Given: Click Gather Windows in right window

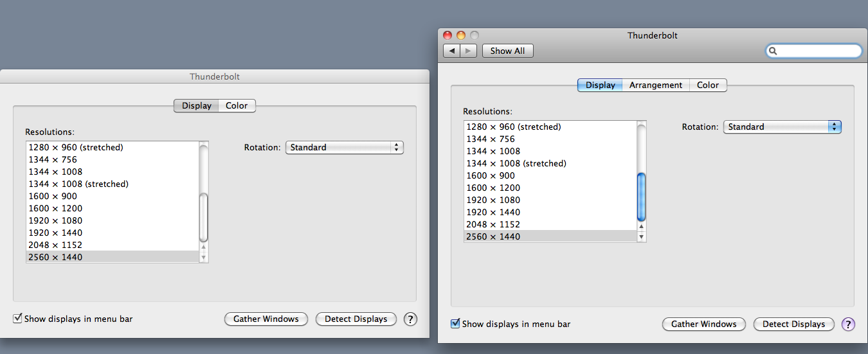Looking at the screenshot, I should click(704, 324).
